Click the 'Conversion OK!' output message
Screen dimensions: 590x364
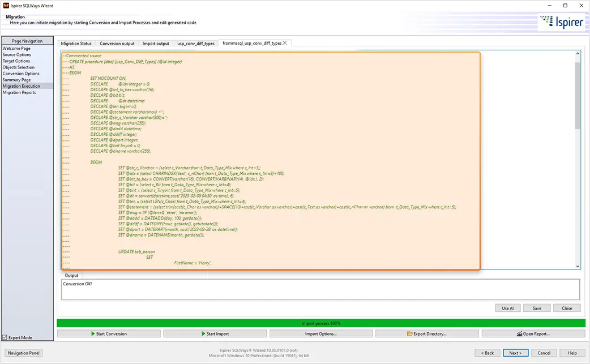tap(78, 284)
